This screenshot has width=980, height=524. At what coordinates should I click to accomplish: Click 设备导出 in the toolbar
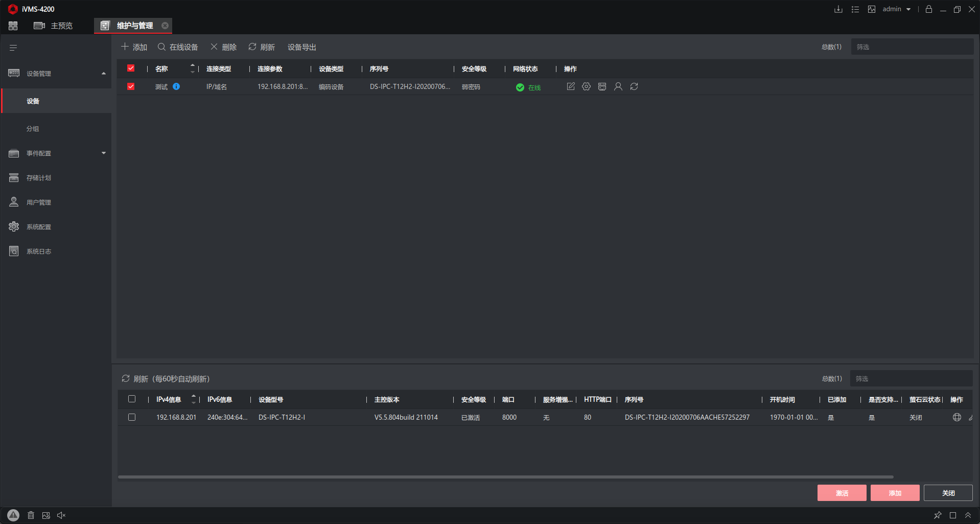(302, 47)
